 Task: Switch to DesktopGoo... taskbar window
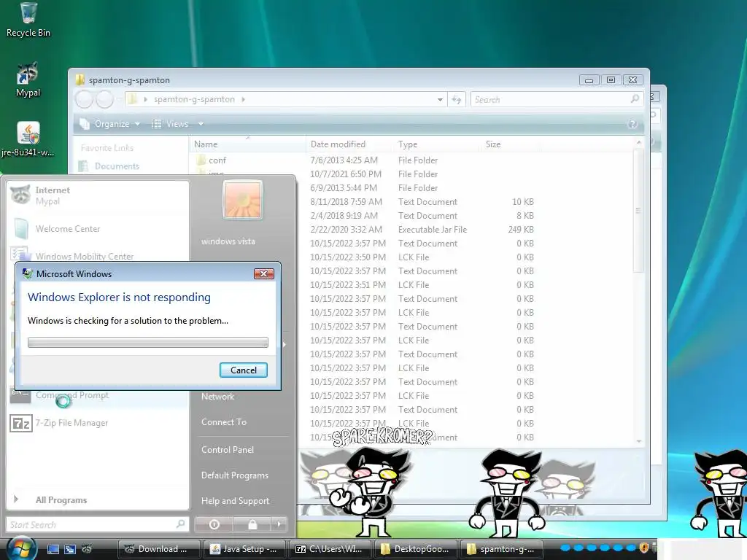pos(415,549)
